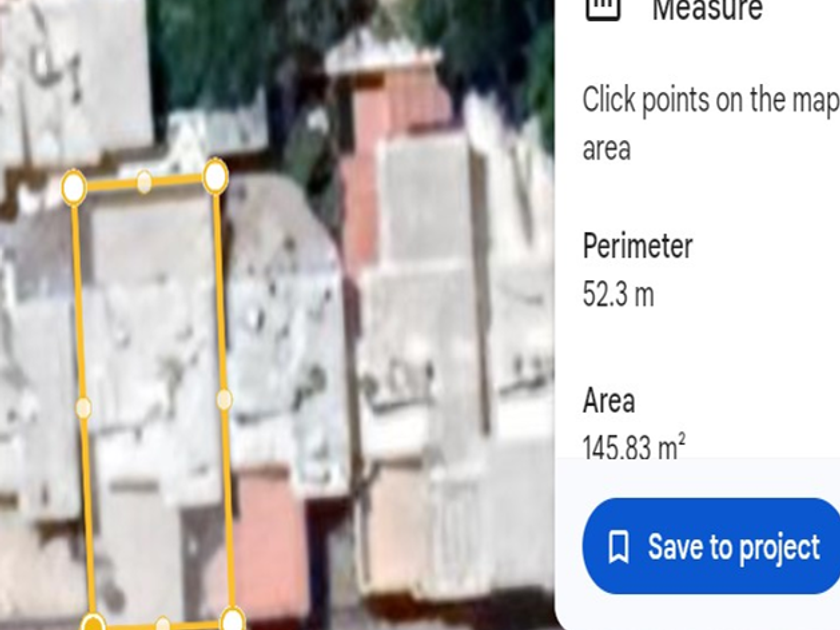Click the 52.3 m perimeter value

[618, 294]
